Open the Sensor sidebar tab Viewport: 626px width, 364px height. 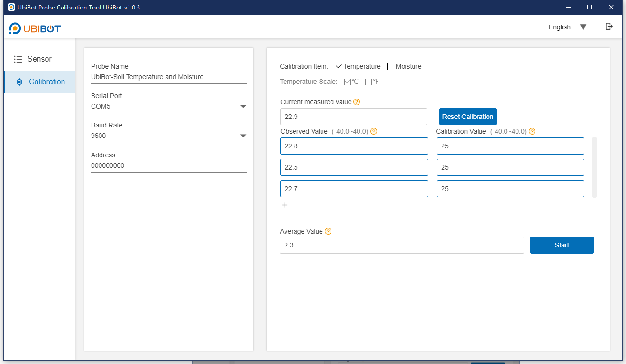39,59
